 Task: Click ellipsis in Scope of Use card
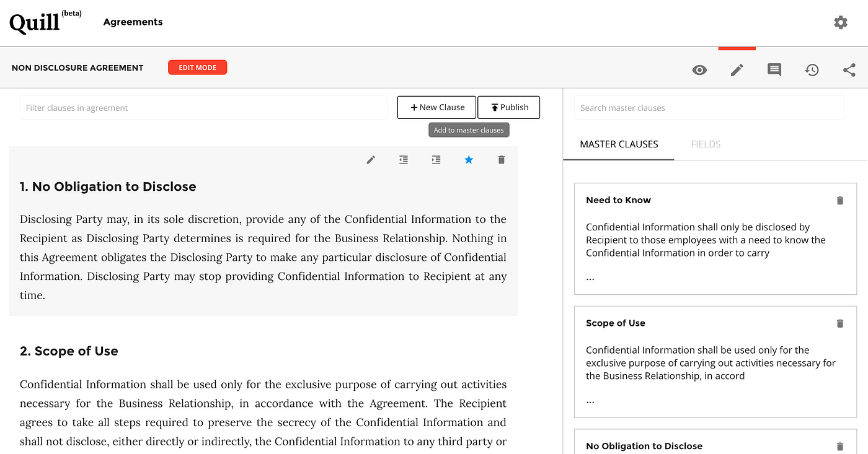pyautogui.click(x=590, y=401)
